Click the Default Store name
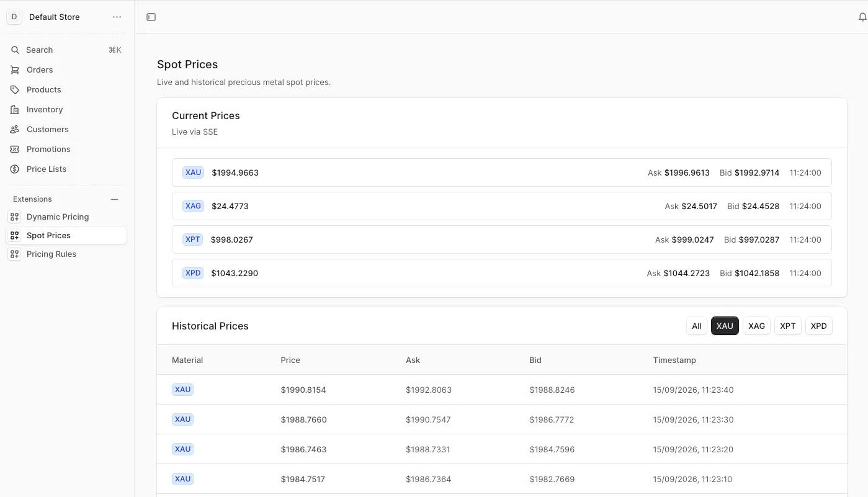868x497 pixels. (x=55, y=17)
